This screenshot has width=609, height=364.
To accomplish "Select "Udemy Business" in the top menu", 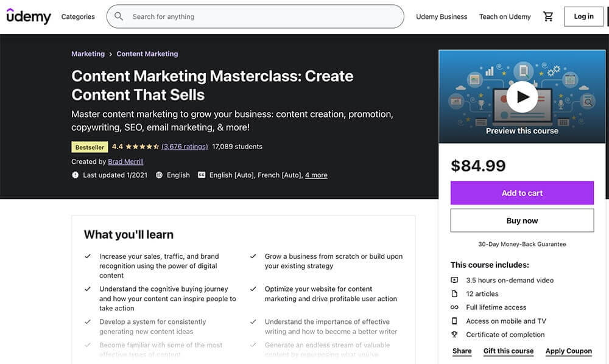I will tap(442, 16).
